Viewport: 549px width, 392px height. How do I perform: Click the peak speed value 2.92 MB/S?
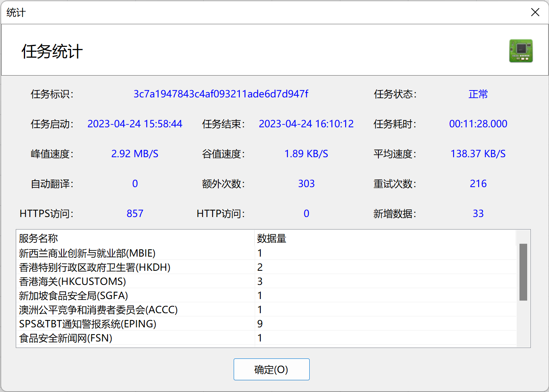[x=135, y=154]
